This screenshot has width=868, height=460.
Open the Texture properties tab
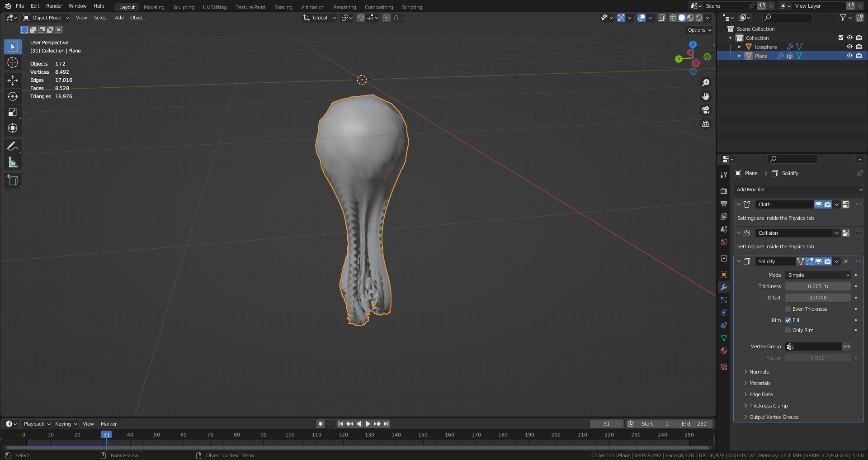click(x=724, y=367)
